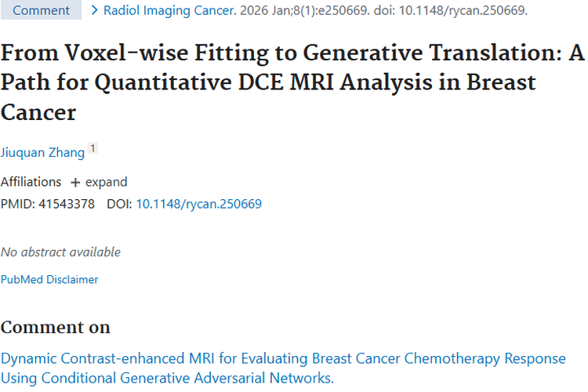This screenshot has height=392, width=588.
Task: Click the "DOI:" label before the link
Action: pos(120,204)
